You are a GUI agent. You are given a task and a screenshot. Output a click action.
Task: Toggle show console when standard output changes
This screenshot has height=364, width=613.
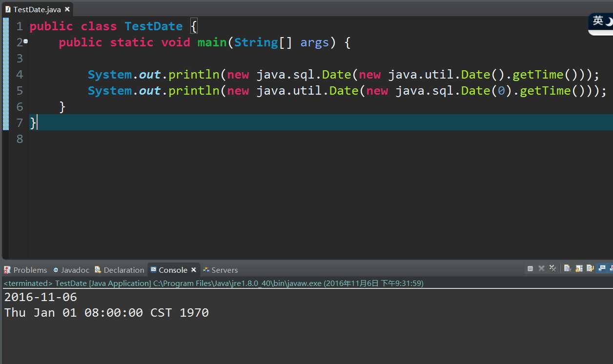(x=602, y=268)
